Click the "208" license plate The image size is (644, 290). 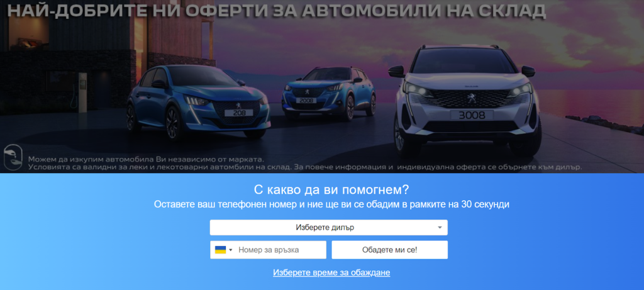pyautogui.click(x=238, y=113)
